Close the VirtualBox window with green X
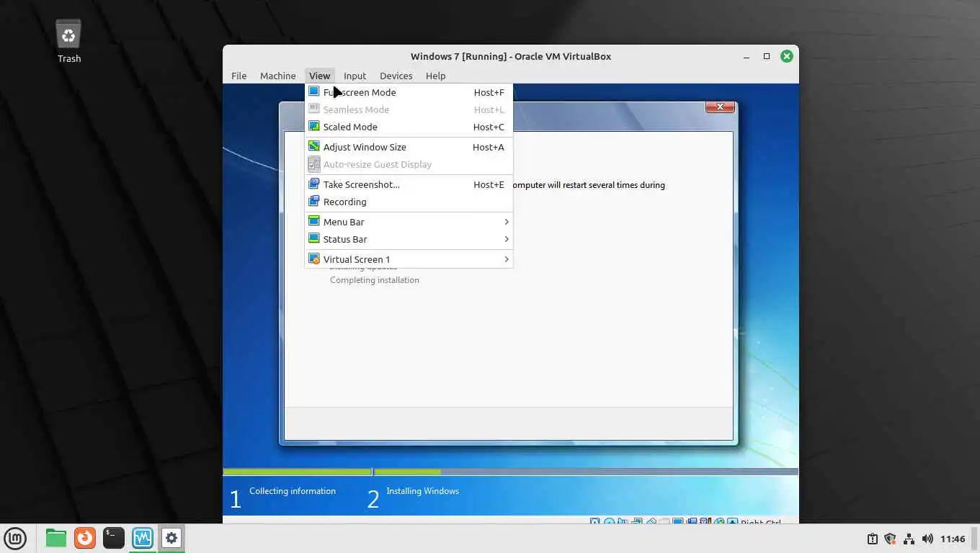The height and width of the screenshot is (553, 980). [x=787, y=56]
